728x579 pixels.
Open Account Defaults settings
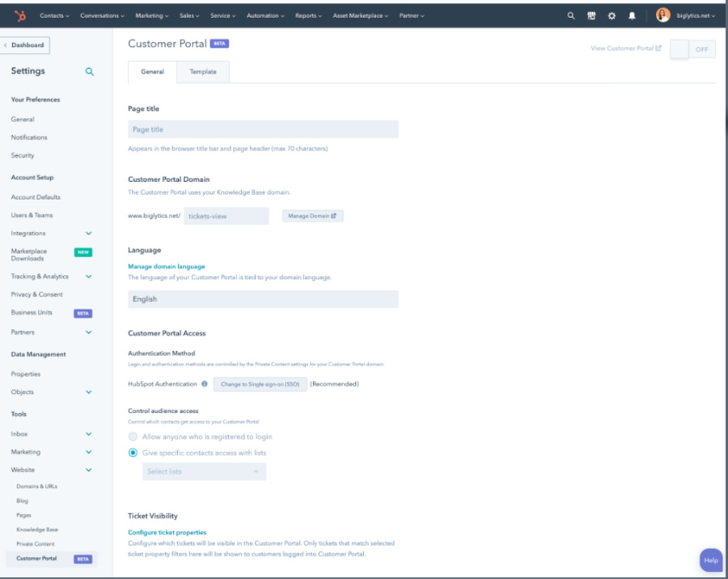tap(36, 197)
